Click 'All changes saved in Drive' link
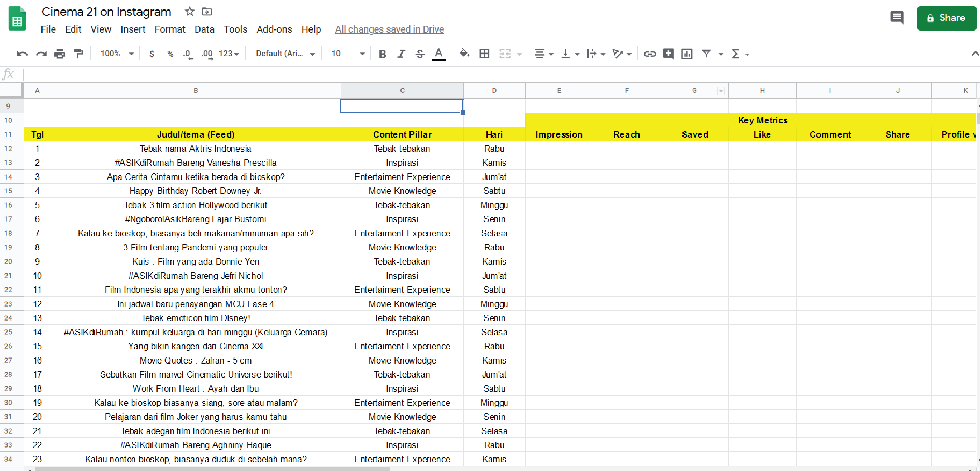Image resolution: width=980 pixels, height=471 pixels. pyautogui.click(x=389, y=29)
